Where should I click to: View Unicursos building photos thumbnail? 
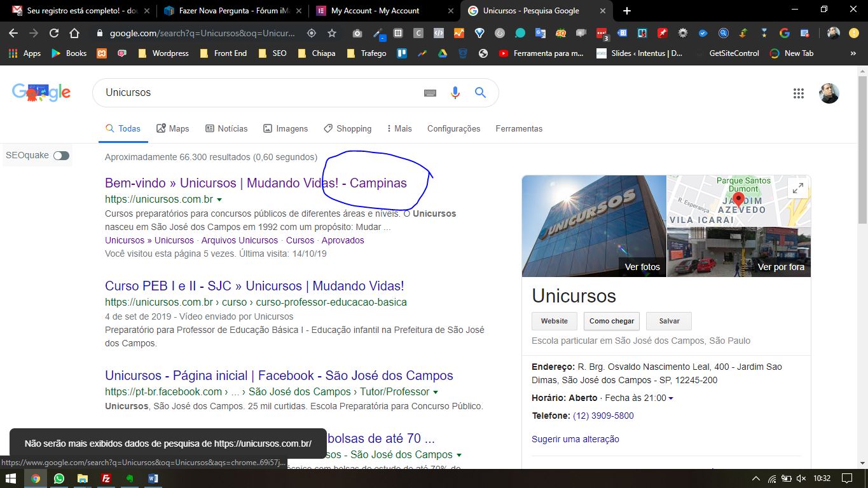pyautogui.click(x=594, y=226)
